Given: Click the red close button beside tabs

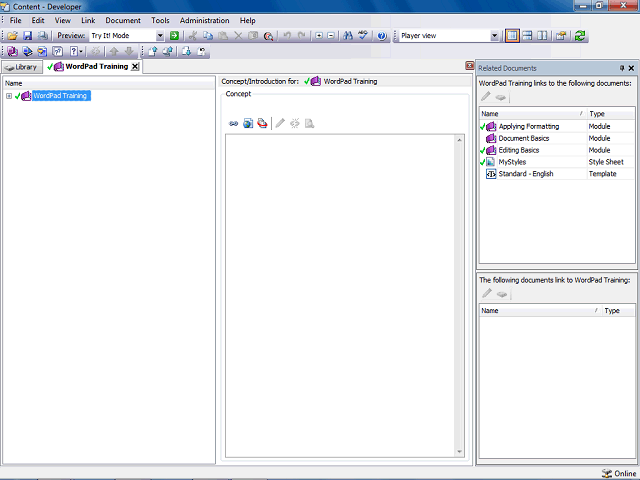Looking at the screenshot, I should [470, 66].
